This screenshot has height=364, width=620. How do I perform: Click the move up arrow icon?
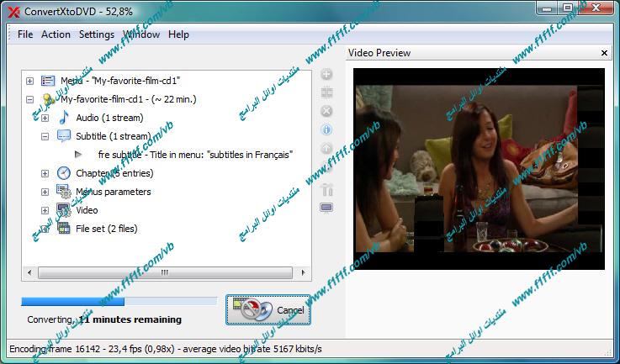point(326,149)
